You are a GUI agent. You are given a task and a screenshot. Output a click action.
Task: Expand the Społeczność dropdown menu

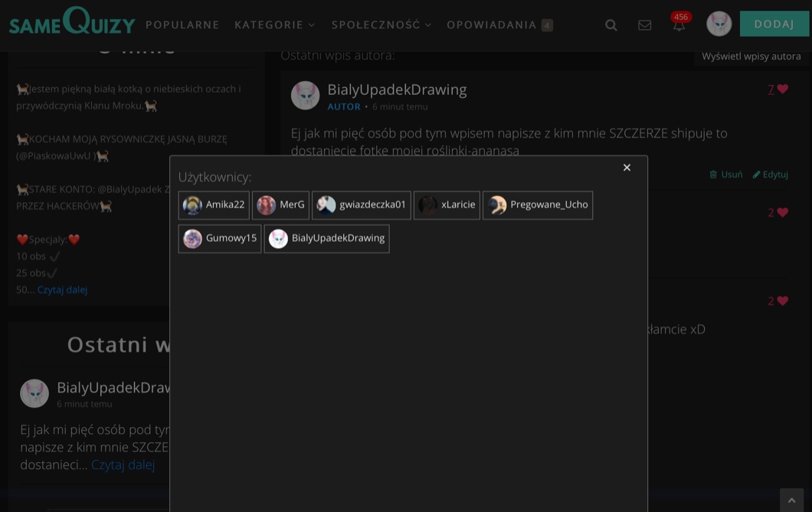tap(381, 24)
